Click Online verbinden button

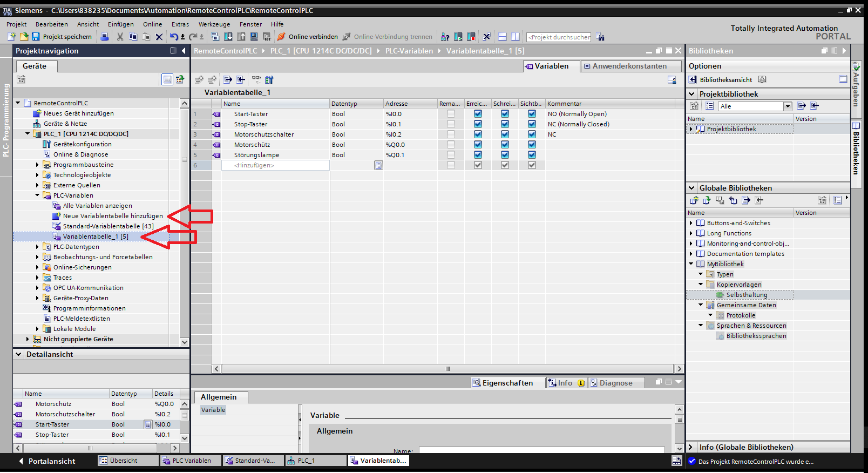pyautogui.click(x=308, y=37)
